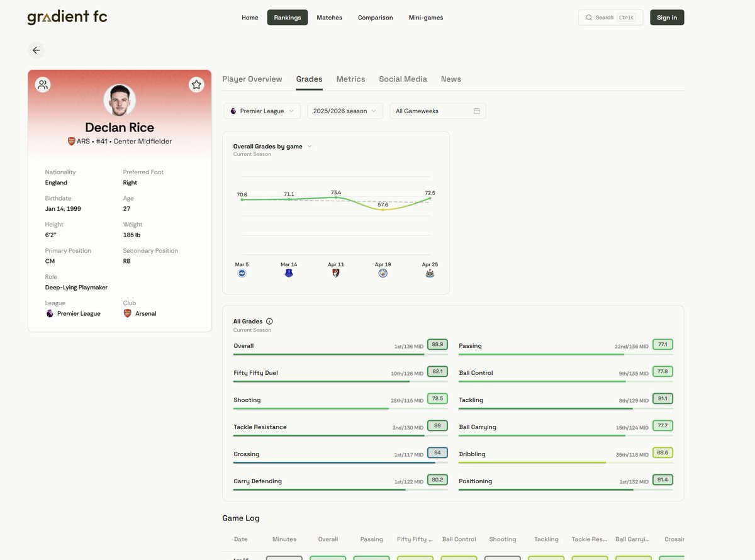This screenshot has height=560, width=755.
Task: Click the All Grades info icon
Action: (x=269, y=321)
